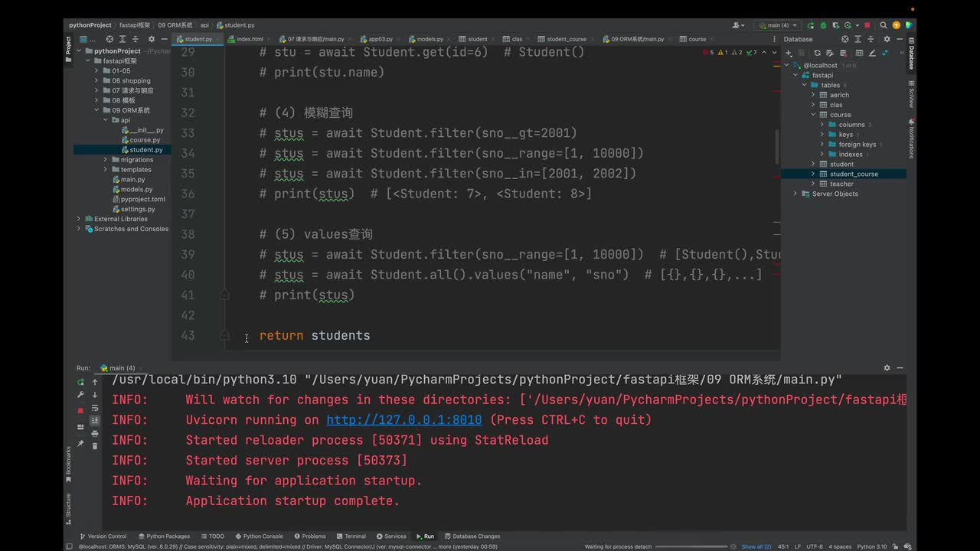Open Python Packages tool window
Image resolution: width=980 pixels, height=551 pixels.
click(164, 536)
